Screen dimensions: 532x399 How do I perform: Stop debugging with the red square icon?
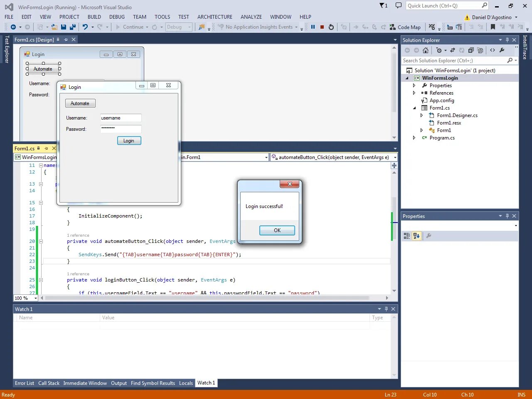point(322,27)
